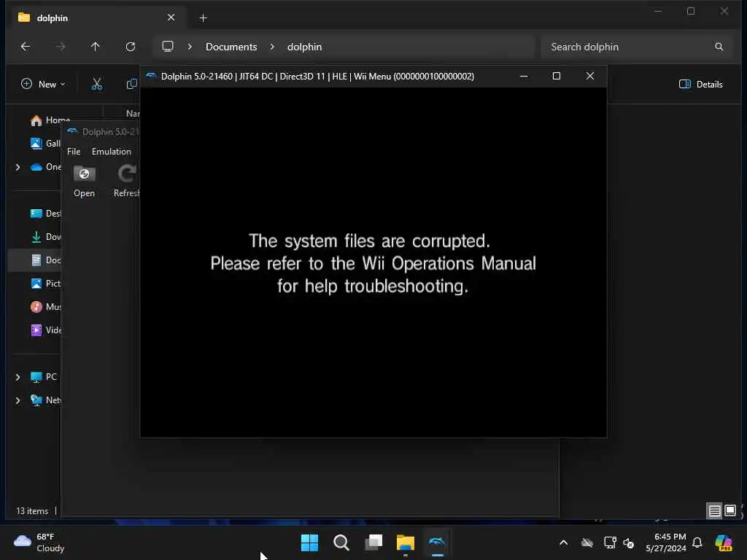The image size is (747, 560).
Task: Expand chevron before Documents in breadcrumb
Action: coord(190,47)
